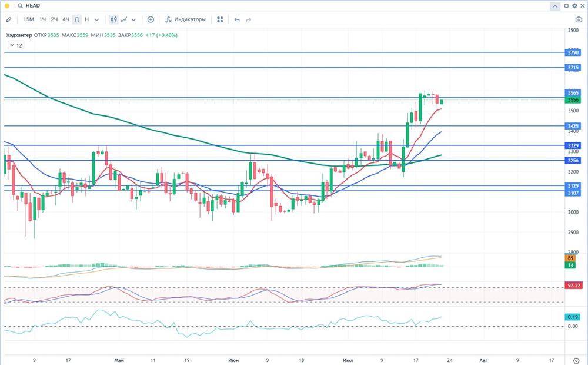Click the +17 (+0.48%) change value

coord(162,35)
